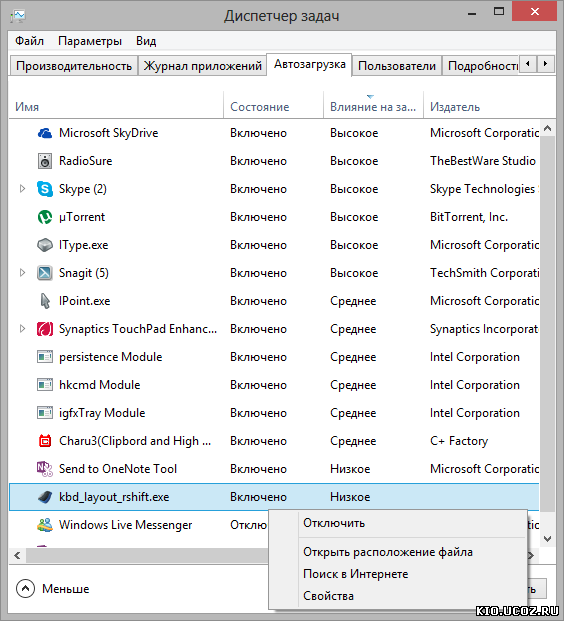The height and width of the screenshot is (621, 564).
Task: Sort by the Влияние на за... column header
Action: [x=373, y=105]
